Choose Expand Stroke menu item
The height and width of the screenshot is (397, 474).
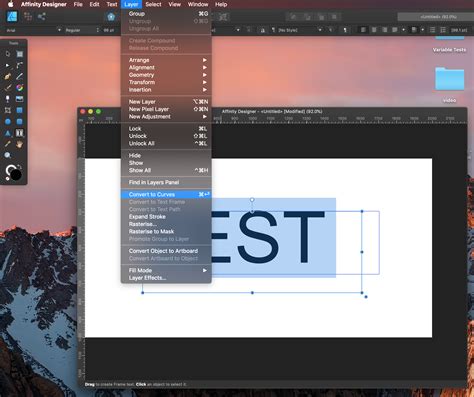166,217
